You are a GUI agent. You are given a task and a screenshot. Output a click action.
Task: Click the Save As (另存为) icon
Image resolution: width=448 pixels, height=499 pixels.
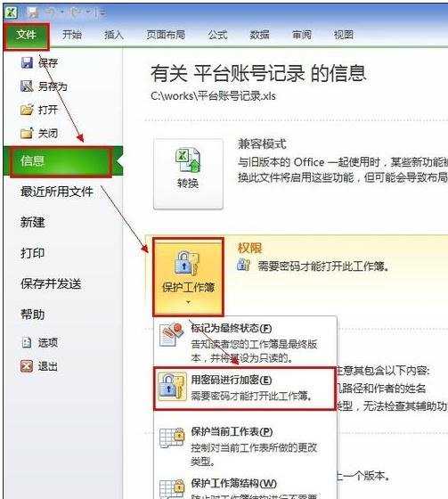point(27,86)
